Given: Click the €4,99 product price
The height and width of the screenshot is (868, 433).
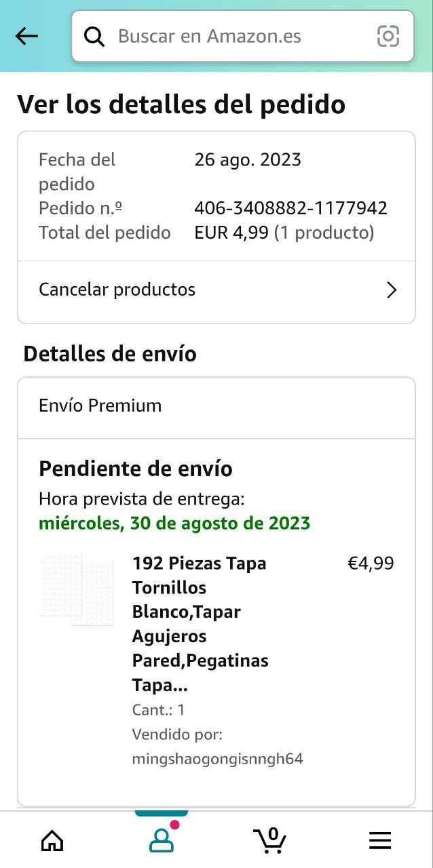Looking at the screenshot, I should (x=371, y=564).
